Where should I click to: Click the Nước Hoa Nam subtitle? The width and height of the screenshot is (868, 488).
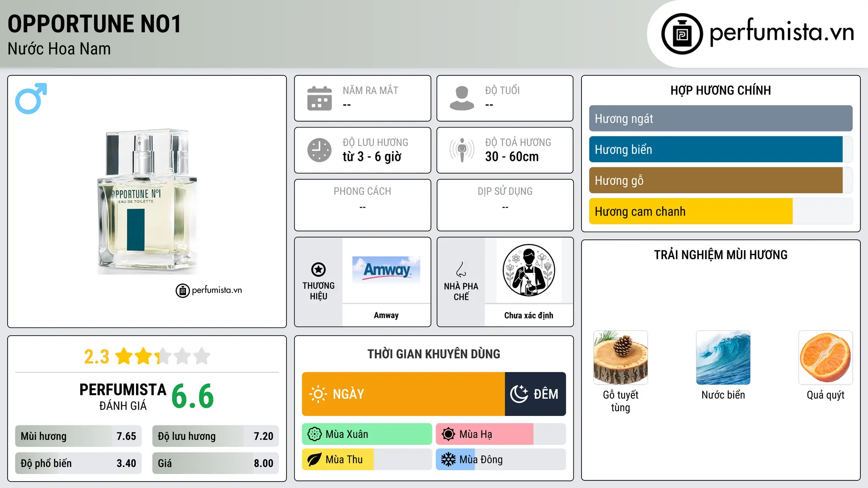[59, 49]
